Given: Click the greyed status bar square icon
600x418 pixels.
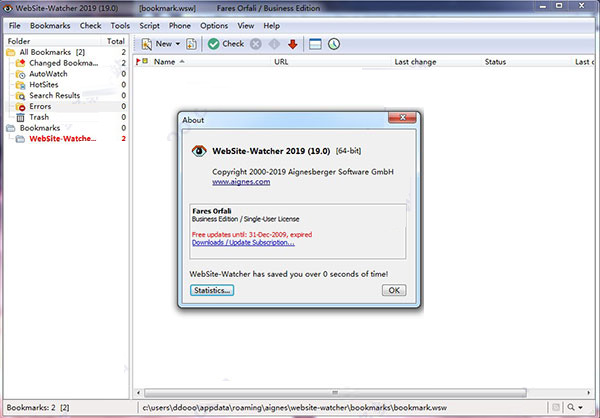Looking at the screenshot, I should 556,407.
